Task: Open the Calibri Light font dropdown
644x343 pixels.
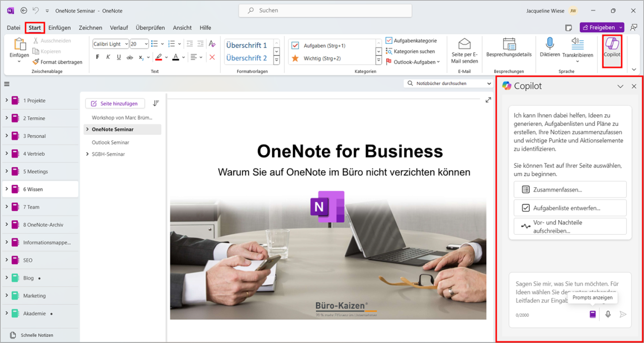Action: (110, 43)
